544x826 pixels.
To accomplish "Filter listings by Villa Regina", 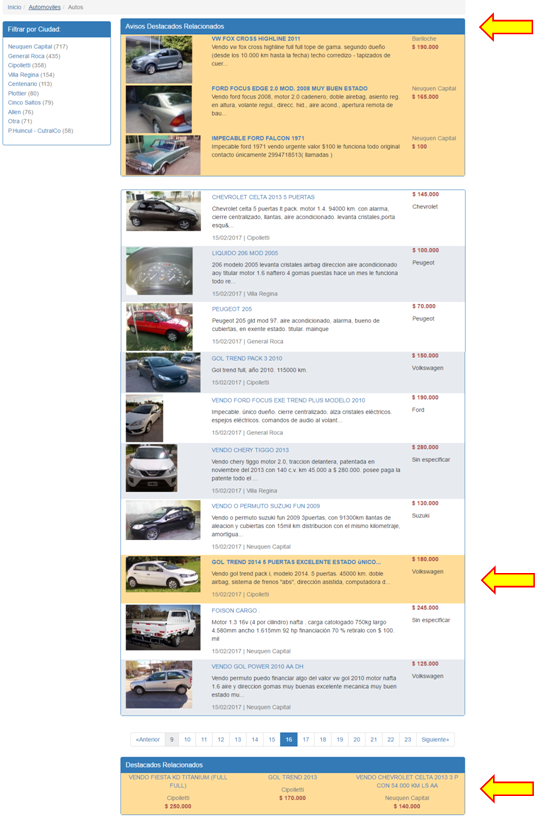I will [x=23, y=75].
